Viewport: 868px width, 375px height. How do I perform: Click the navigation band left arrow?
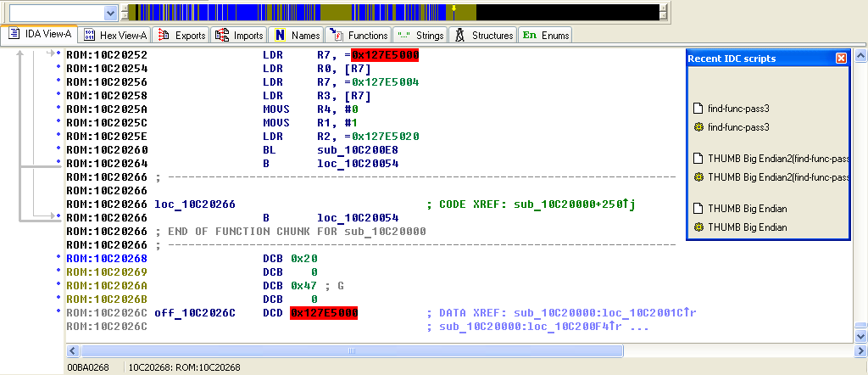point(125,8)
